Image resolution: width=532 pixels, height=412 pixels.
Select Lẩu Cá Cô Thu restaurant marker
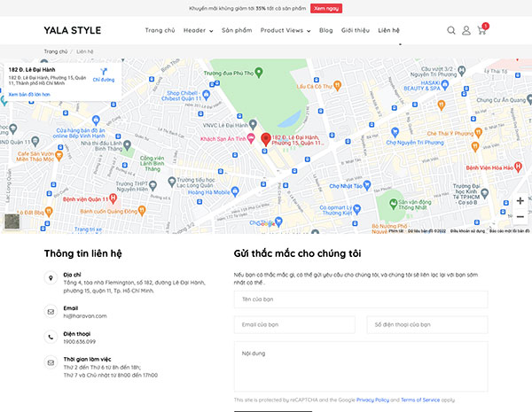click(337, 85)
